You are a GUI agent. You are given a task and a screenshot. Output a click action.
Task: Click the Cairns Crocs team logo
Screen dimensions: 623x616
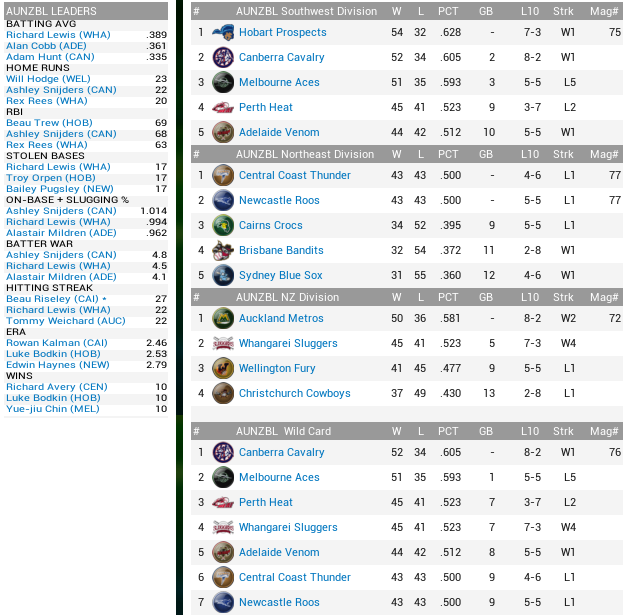[x=223, y=225]
